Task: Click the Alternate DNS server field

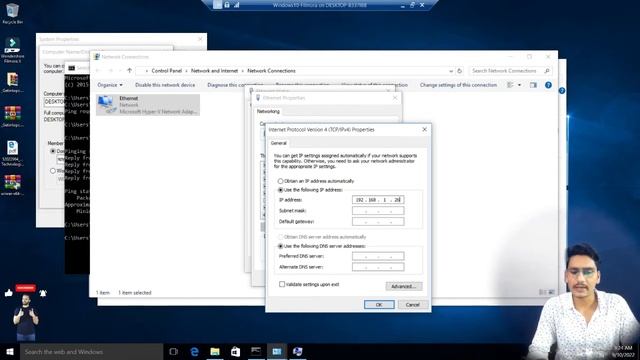Action: tap(378, 267)
